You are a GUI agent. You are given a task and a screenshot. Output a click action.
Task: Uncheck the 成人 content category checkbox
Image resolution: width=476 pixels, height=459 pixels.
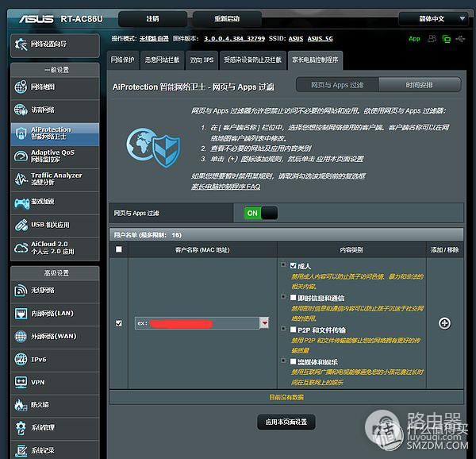click(x=283, y=265)
